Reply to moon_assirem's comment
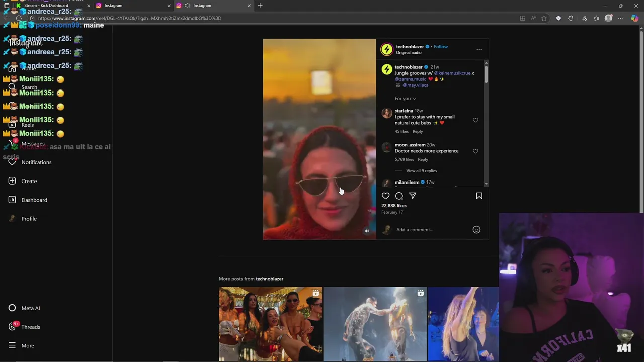The image size is (644, 362). 423,160
